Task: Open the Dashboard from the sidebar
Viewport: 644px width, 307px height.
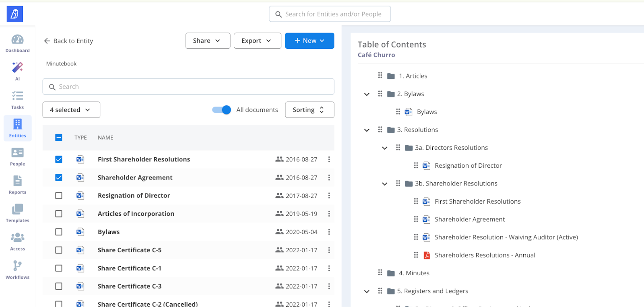Action: tap(17, 43)
